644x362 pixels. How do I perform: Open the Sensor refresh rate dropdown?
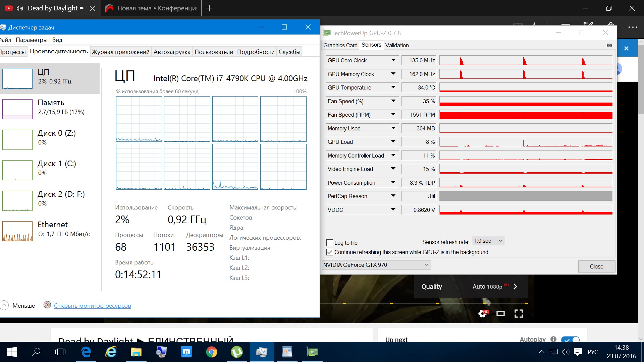point(488,241)
